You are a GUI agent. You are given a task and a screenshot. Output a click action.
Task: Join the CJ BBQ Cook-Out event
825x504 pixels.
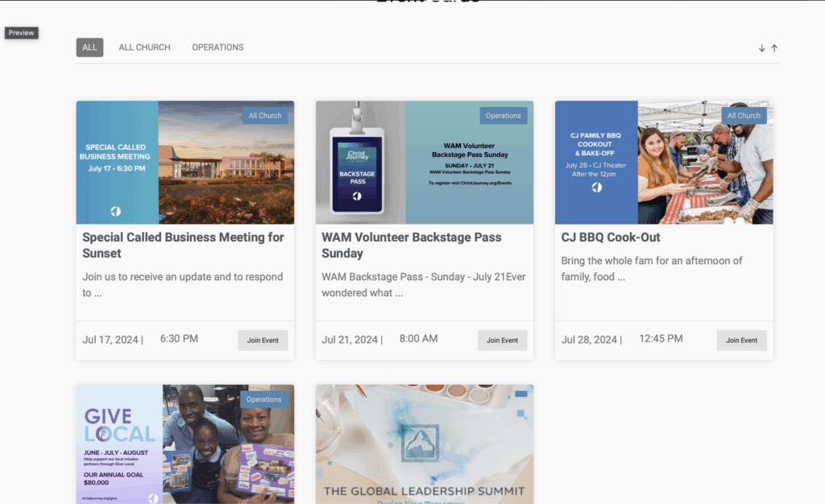pos(741,341)
